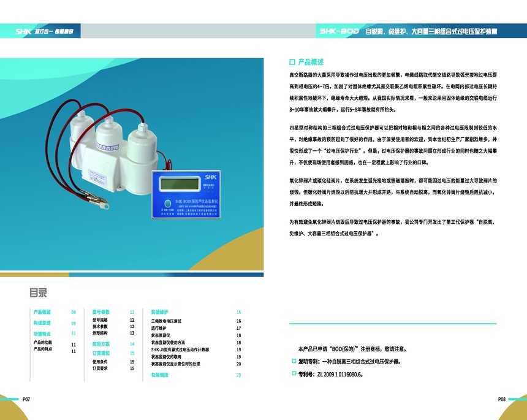Select the '状态监测仪显示变位时的处理' entry

click(x=175, y=364)
